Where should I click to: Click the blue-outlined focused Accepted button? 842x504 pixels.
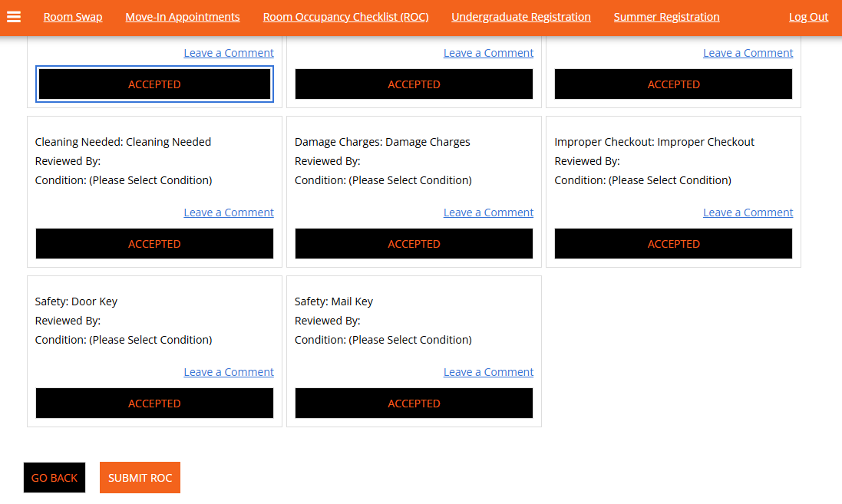click(154, 84)
